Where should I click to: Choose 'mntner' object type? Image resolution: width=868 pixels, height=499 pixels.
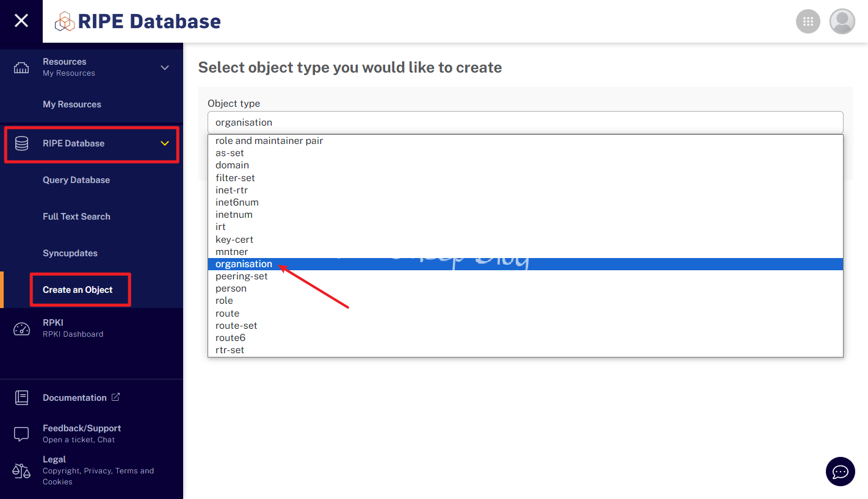coord(526,252)
